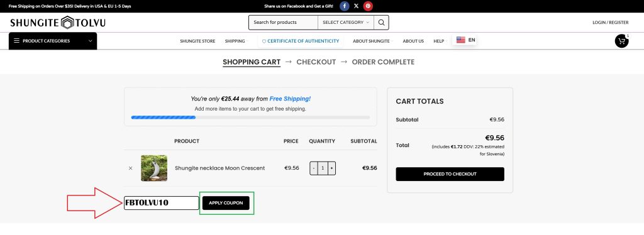
Task: Open the Facebook share icon
Action: (344, 6)
